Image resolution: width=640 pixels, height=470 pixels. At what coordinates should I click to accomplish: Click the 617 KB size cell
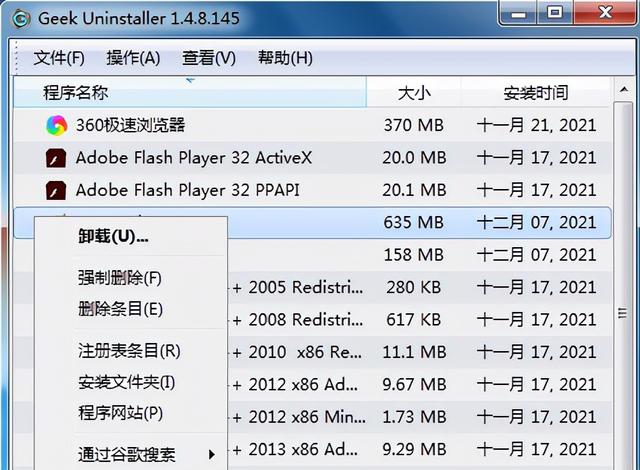(413, 319)
